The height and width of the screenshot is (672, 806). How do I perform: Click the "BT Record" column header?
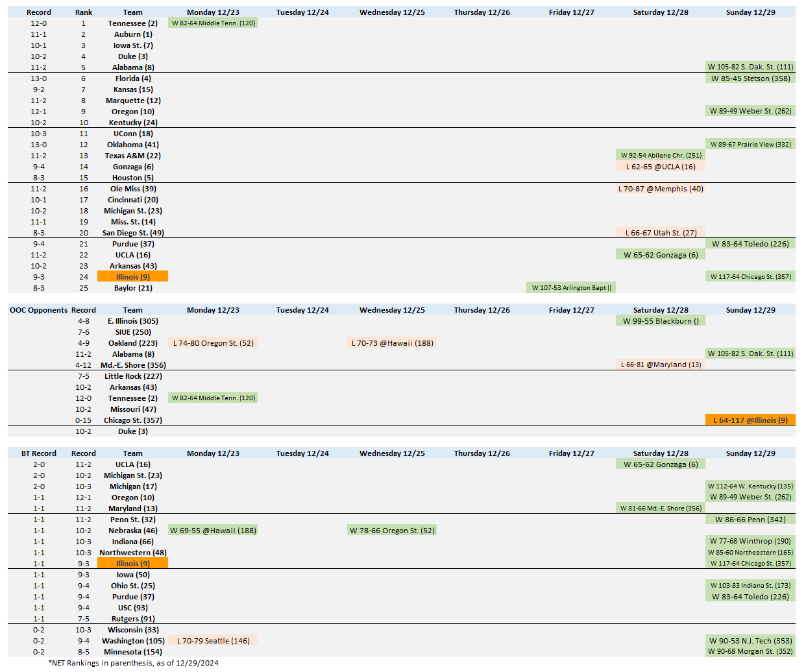pos(39,453)
